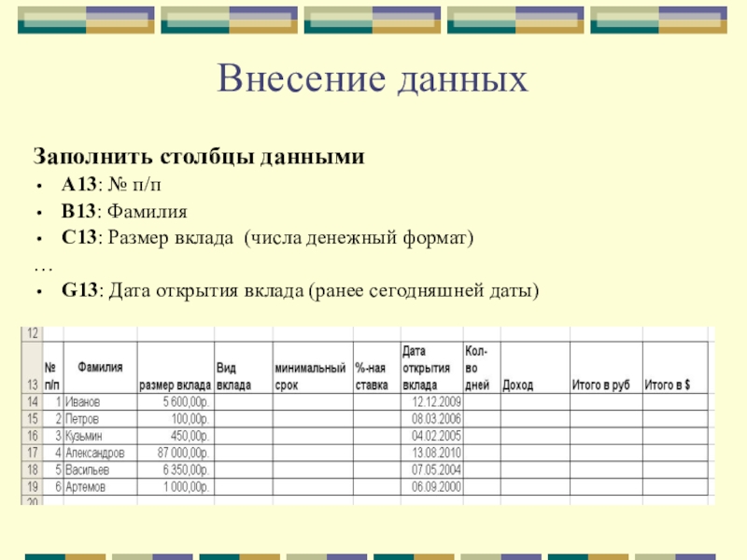Click the 'Кол-во дней' header cell
The height and width of the screenshot is (560, 747).
[x=482, y=367]
